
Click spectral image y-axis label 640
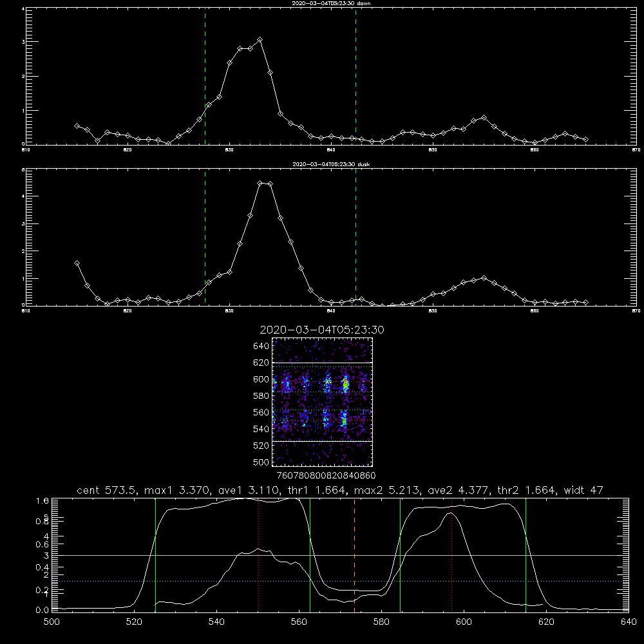261,346
